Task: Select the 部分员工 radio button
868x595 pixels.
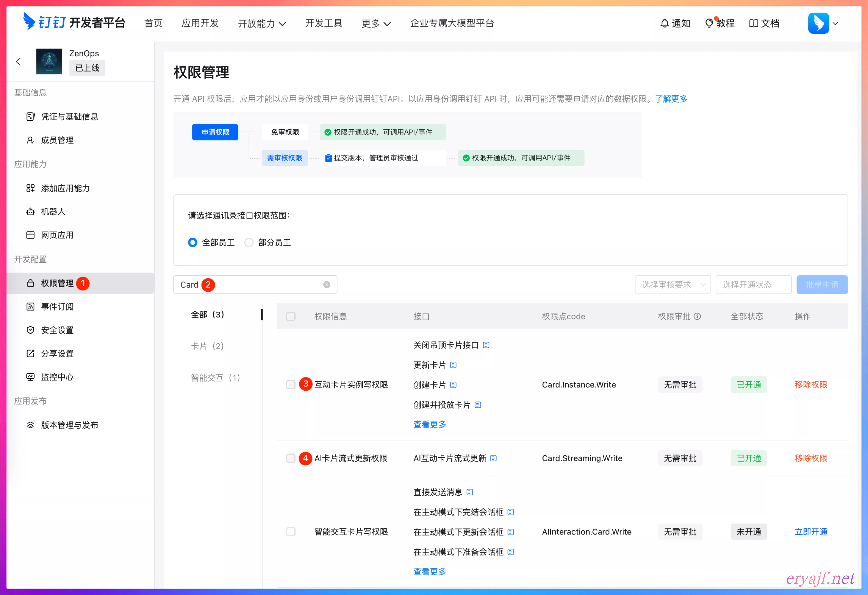Action: tap(249, 243)
